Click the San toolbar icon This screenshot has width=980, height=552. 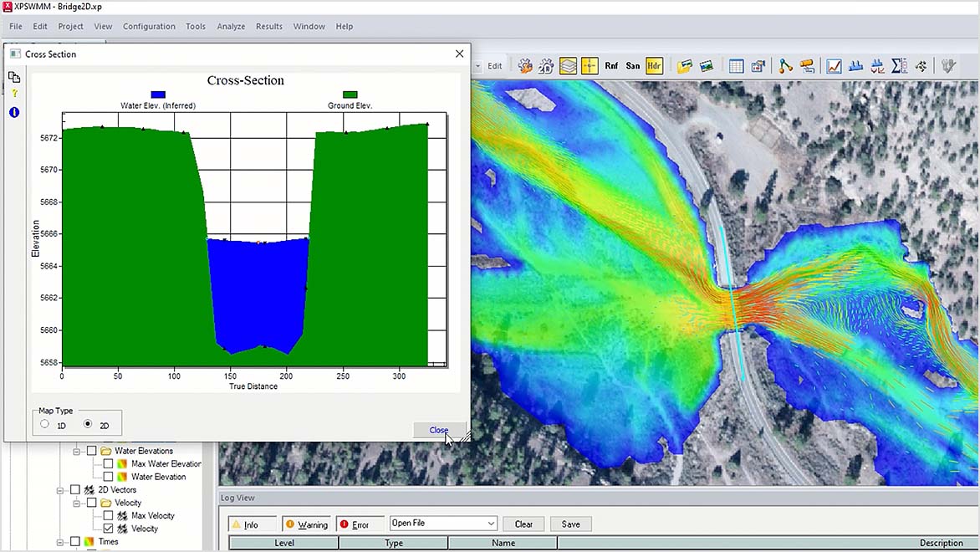[x=633, y=65]
